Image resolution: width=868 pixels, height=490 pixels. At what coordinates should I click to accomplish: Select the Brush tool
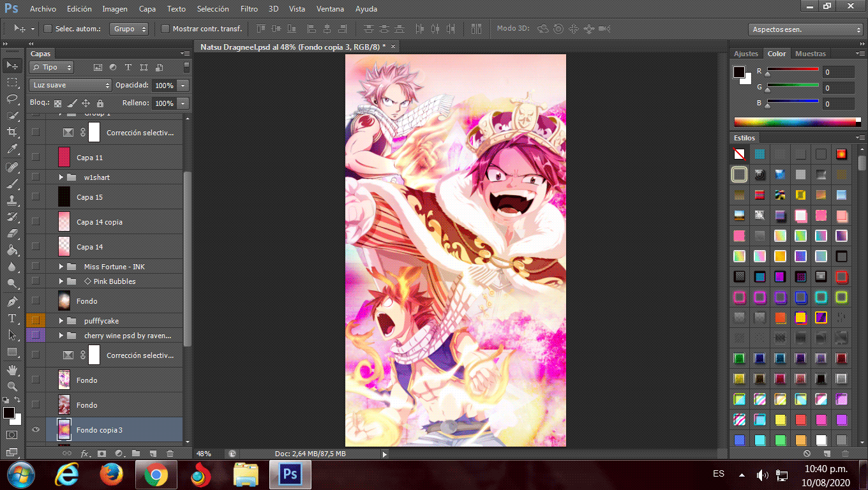click(11, 184)
